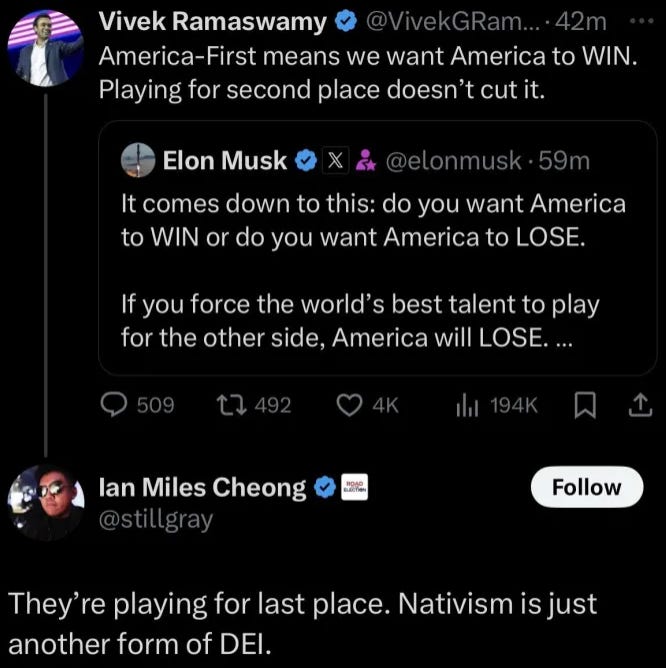Click Ian Miles Cheong's verified checkmark badge
666x668 pixels.
tap(325, 487)
